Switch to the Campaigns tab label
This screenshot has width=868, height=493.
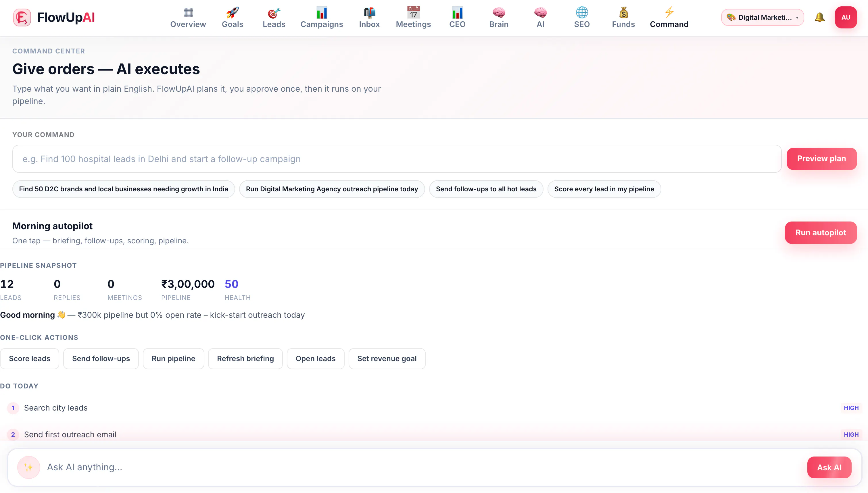coord(322,24)
